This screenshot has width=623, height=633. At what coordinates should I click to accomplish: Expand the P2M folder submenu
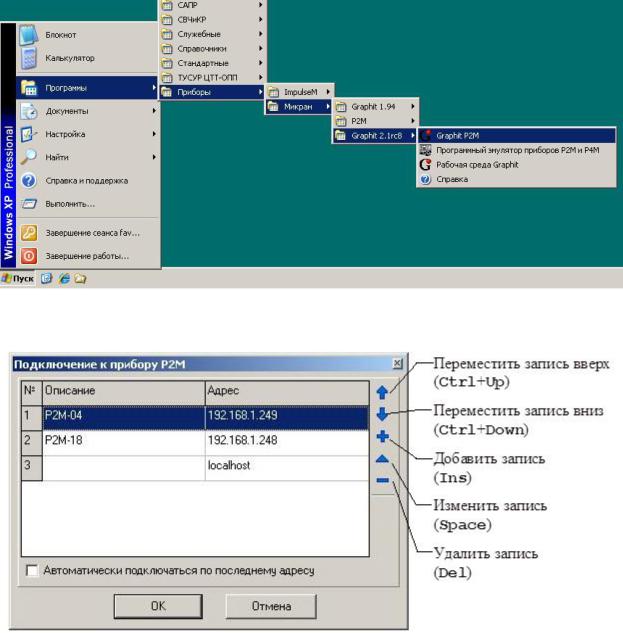(375, 121)
